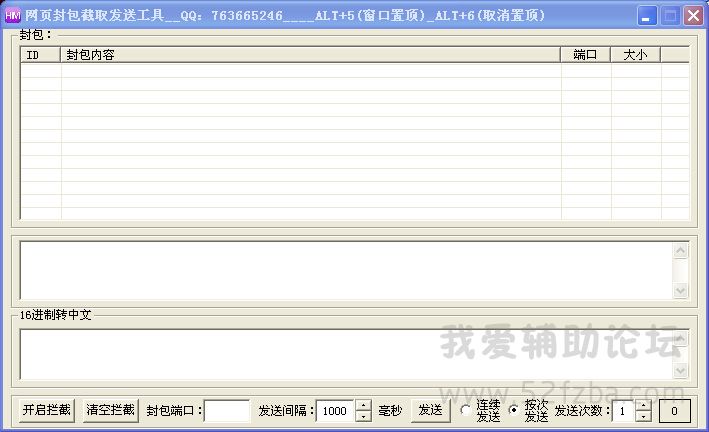Minimize the packet tool window

pyautogui.click(x=647, y=16)
